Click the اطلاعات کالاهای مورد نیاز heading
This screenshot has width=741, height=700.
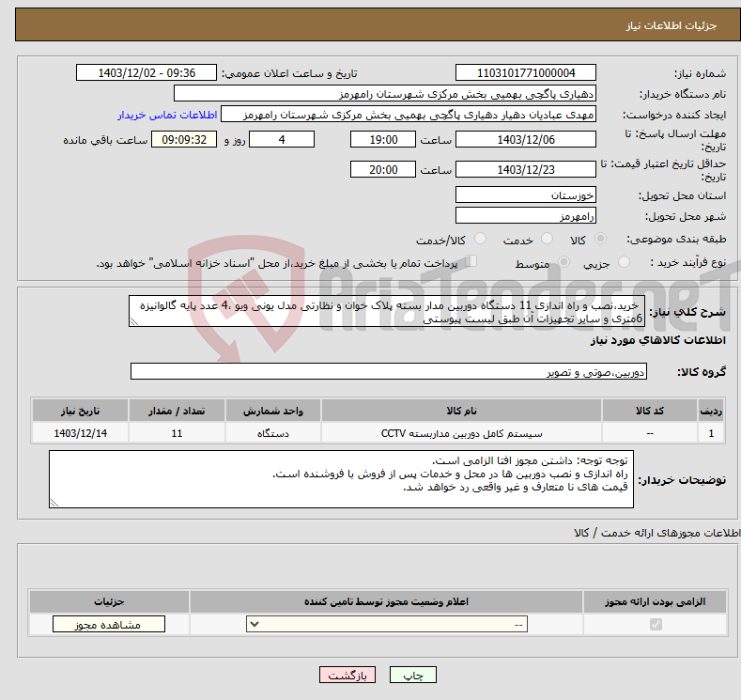[x=657, y=340]
